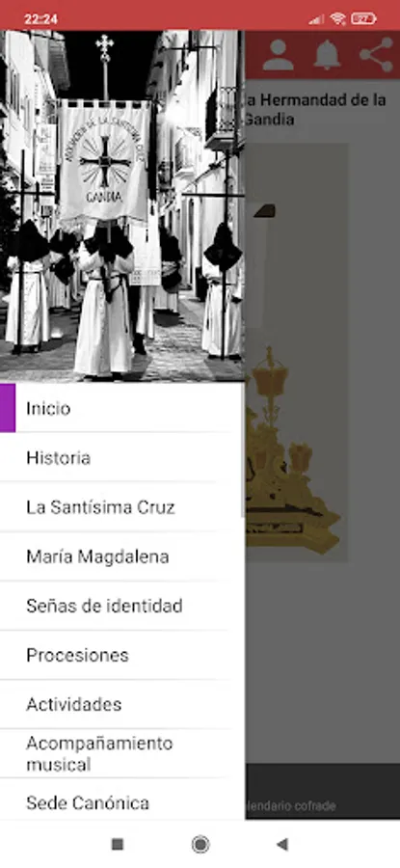Go to La Santísima Cruz section
Screen dimensions: 400x868
coord(122,506)
